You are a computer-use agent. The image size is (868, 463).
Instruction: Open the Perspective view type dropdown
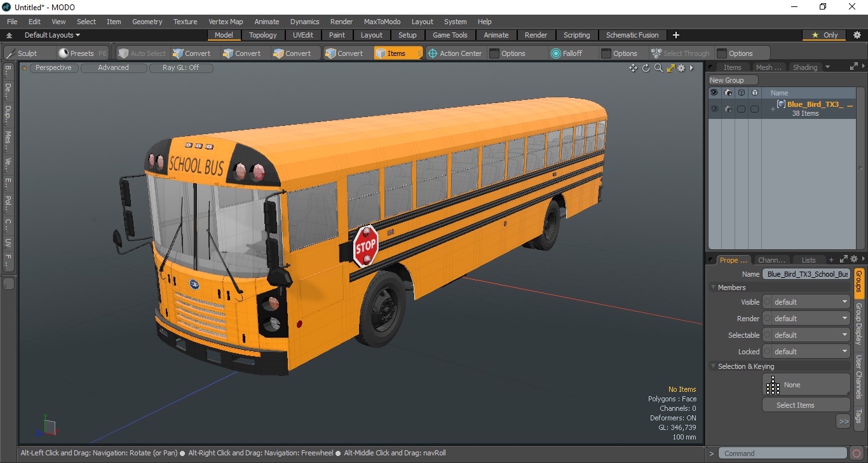pos(53,67)
